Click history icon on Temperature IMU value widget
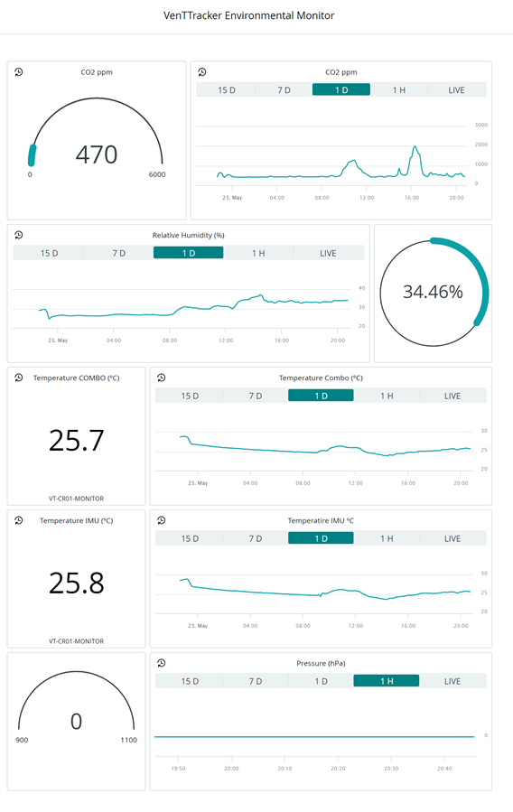The image size is (513, 812). pos(19,520)
